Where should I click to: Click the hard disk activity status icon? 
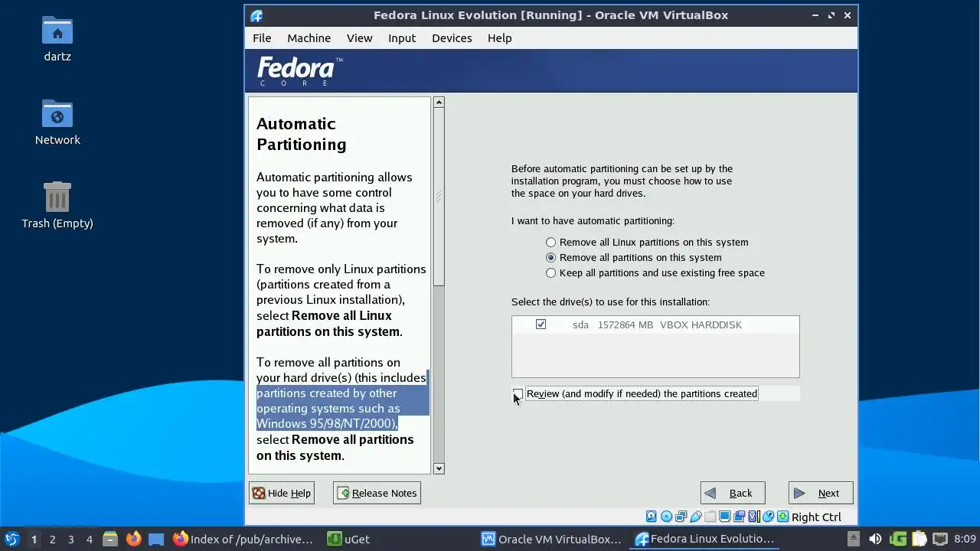(x=651, y=517)
